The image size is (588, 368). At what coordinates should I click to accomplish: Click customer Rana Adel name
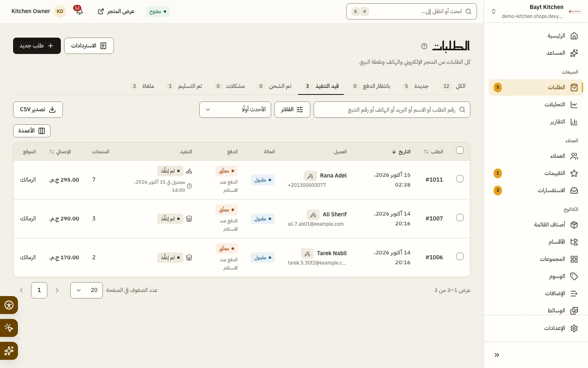click(333, 175)
